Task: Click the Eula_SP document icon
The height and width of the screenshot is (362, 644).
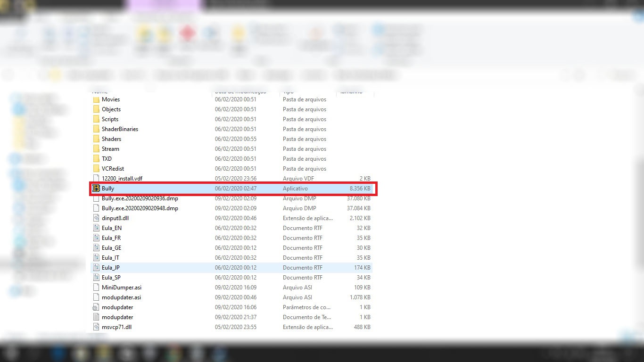Action: click(x=96, y=278)
